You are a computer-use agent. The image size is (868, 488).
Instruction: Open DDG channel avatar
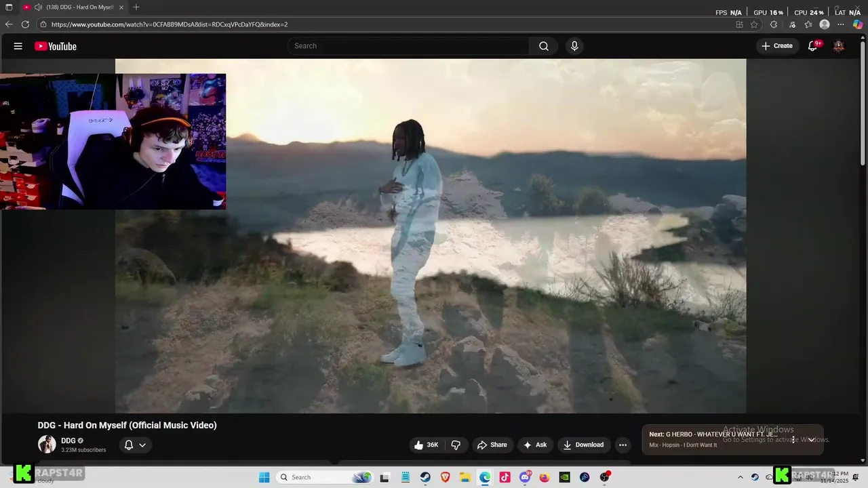click(47, 445)
